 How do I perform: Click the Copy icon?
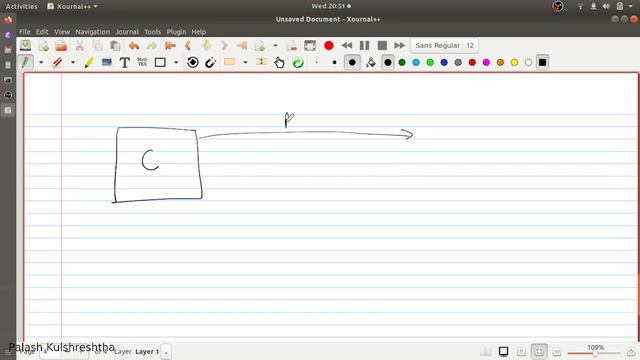pyautogui.click(x=98, y=45)
